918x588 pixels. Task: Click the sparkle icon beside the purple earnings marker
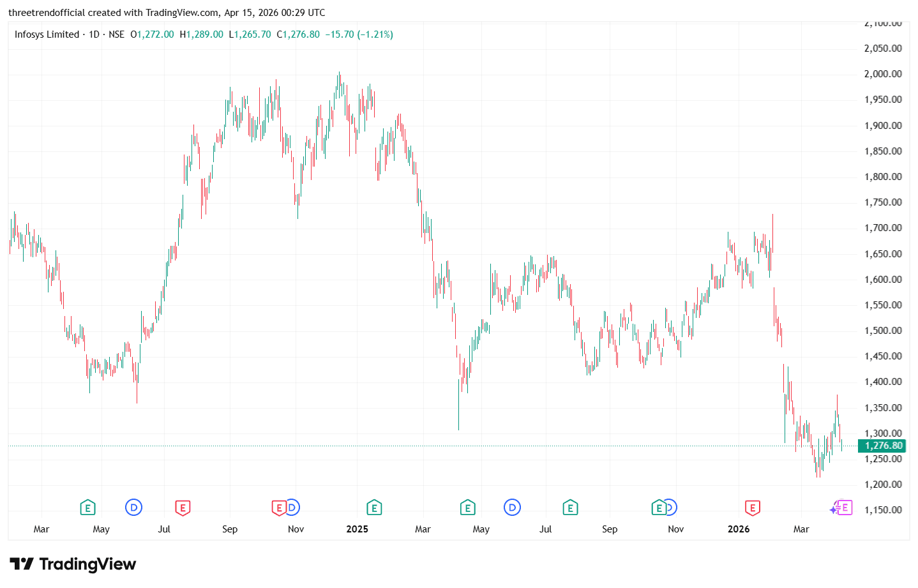[x=834, y=509]
